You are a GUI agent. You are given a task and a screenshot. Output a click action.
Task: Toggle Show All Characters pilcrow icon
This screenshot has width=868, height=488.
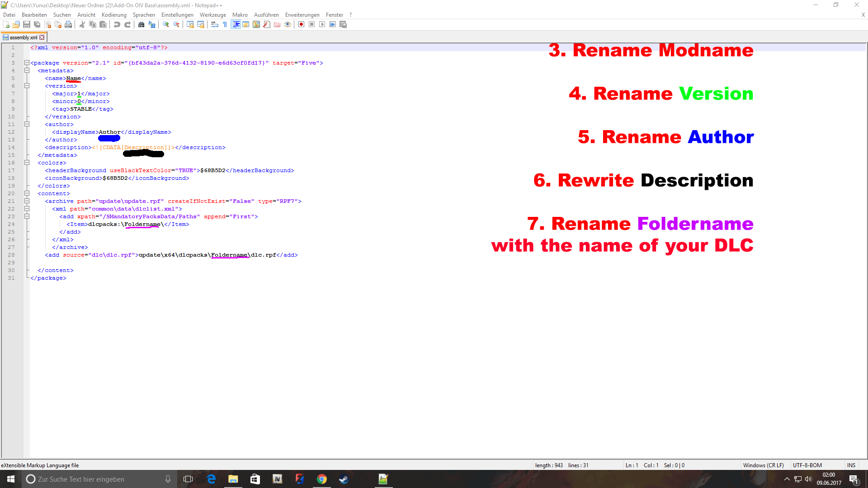click(x=225, y=24)
